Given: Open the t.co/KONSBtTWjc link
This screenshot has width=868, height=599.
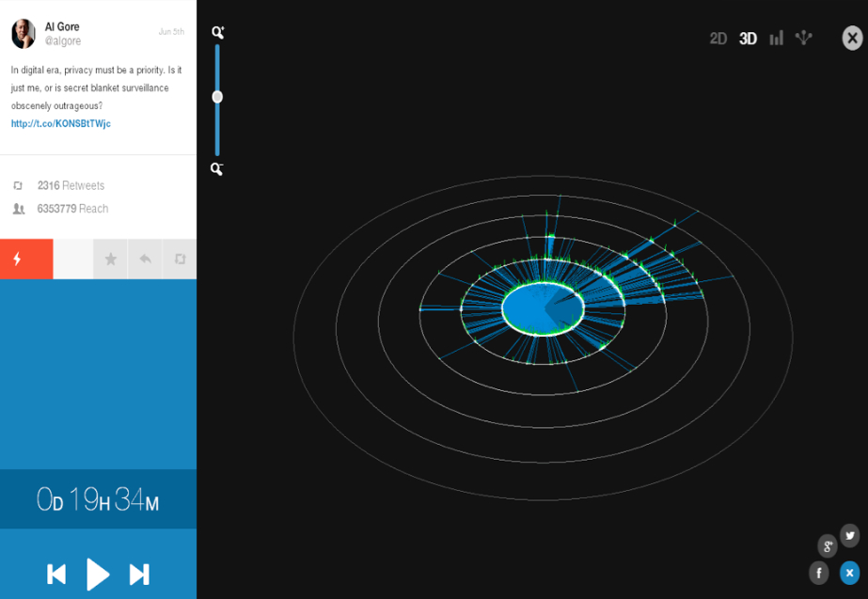Looking at the screenshot, I should tap(60, 124).
